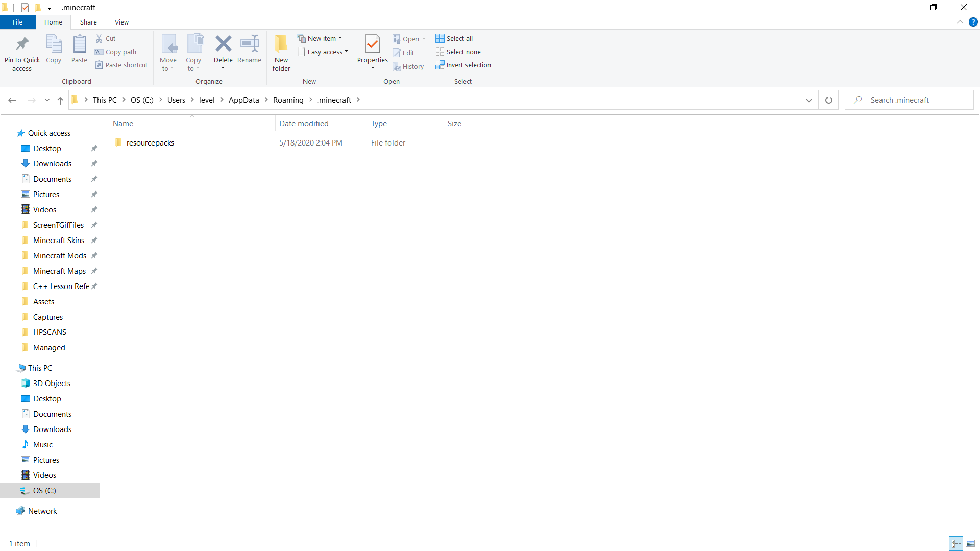The height and width of the screenshot is (551, 980).
Task: Click the Roaming breadcrumb in address bar
Action: (288, 100)
